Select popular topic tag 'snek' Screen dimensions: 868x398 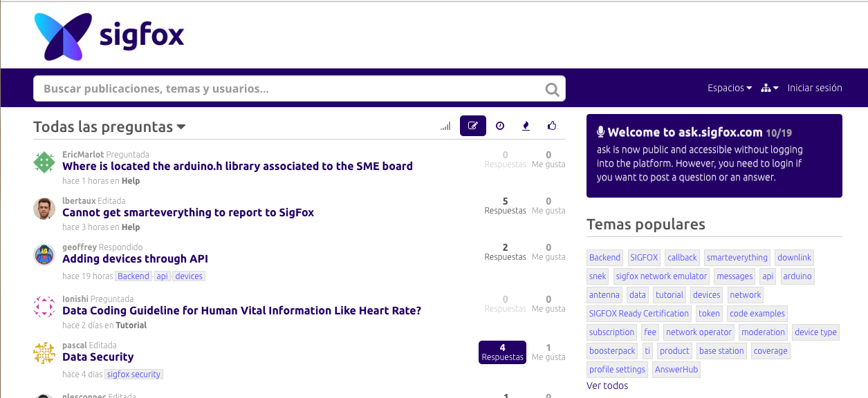598,276
